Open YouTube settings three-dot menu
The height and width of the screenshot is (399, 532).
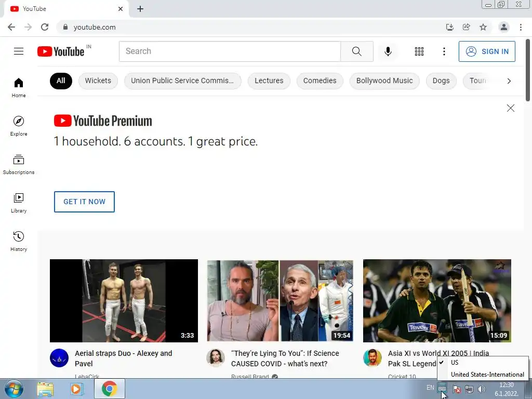(x=444, y=51)
